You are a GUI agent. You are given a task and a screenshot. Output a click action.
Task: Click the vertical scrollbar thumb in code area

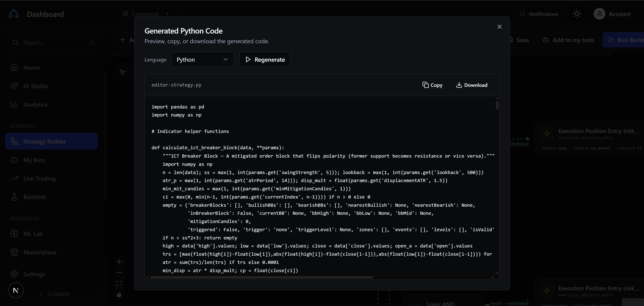(x=497, y=105)
